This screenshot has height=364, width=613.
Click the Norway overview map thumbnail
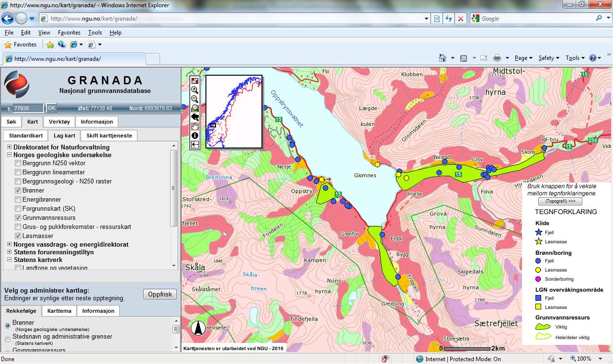[x=234, y=112]
